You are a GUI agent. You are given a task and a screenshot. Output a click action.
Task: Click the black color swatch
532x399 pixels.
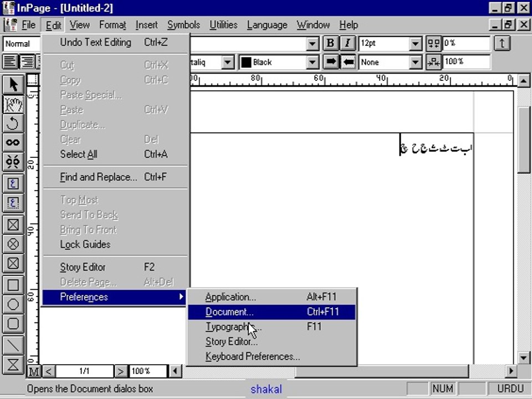click(x=246, y=62)
